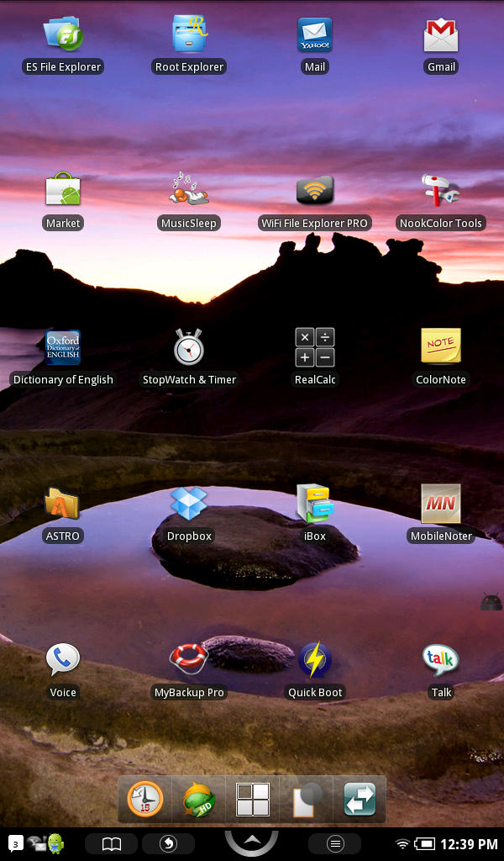Image resolution: width=504 pixels, height=861 pixels.
Task: Open the menu button with three lines
Action: pos(335,843)
